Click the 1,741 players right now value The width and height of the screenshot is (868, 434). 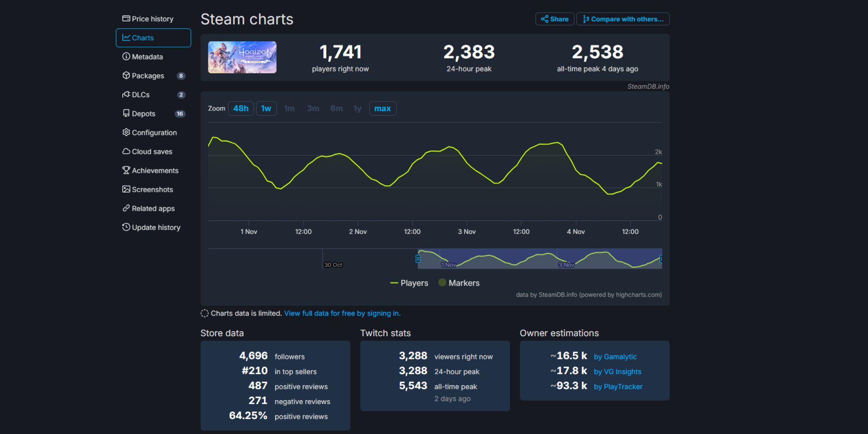[x=340, y=52]
